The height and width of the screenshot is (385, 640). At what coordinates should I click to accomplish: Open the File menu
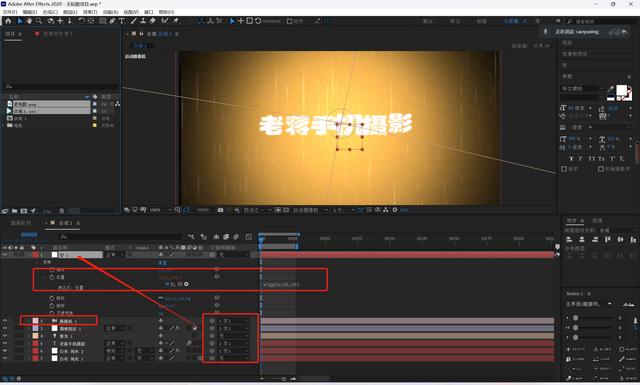tap(10, 12)
